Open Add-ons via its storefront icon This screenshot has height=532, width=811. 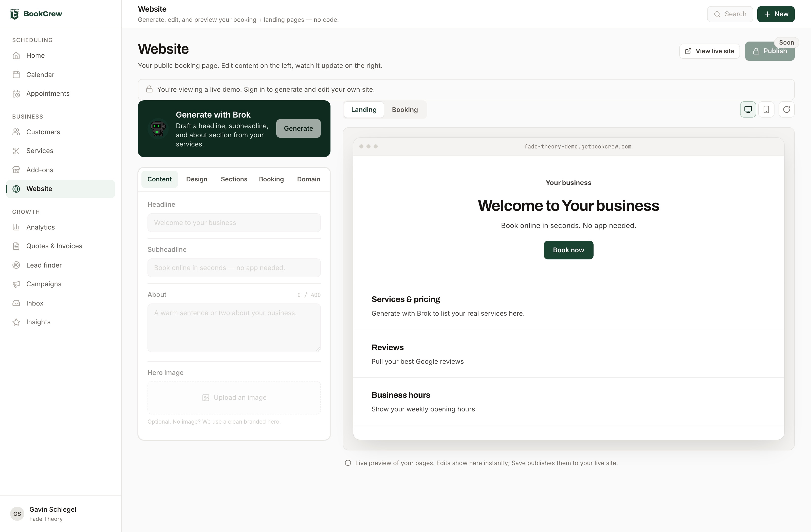[16, 170]
